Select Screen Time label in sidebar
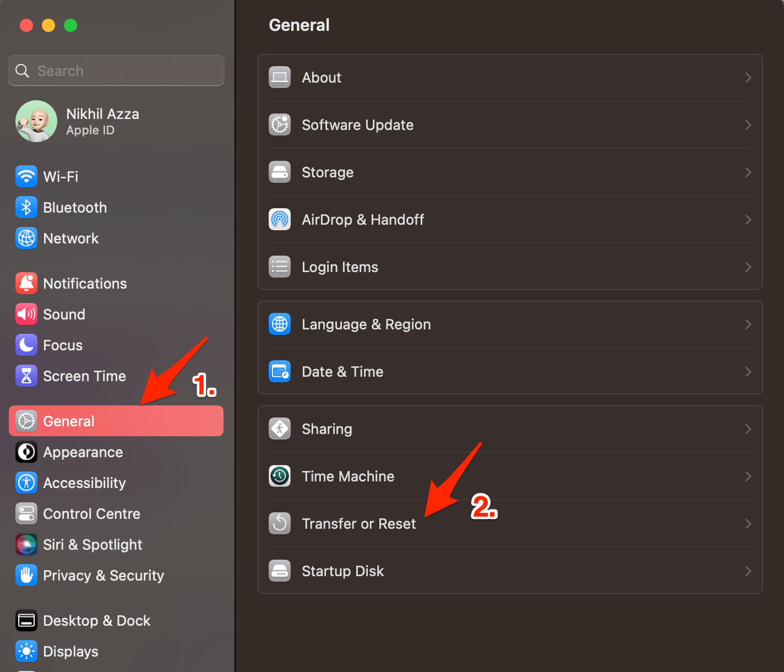The height and width of the screenshot is (672, 784). click(85, 376)
